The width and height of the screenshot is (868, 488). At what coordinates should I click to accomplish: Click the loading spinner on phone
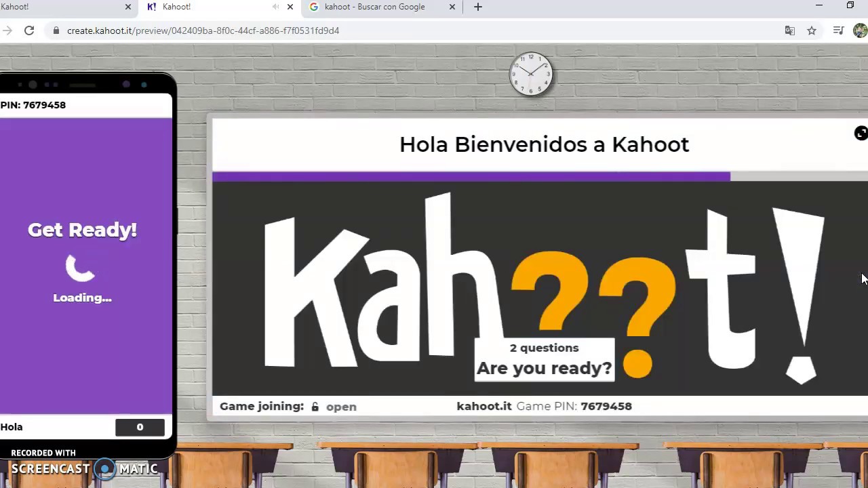[x=81, y=268]
